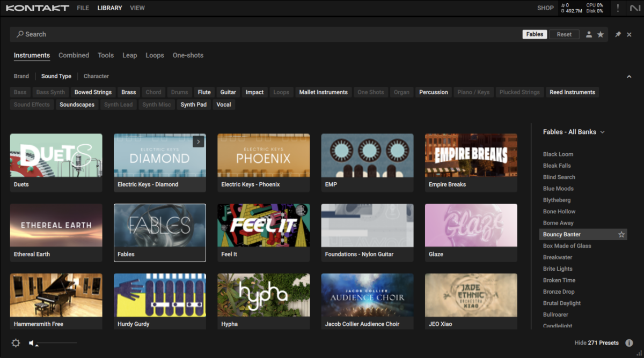
Task: Toggle the Brass sound type tag
Action: [129, 92]
